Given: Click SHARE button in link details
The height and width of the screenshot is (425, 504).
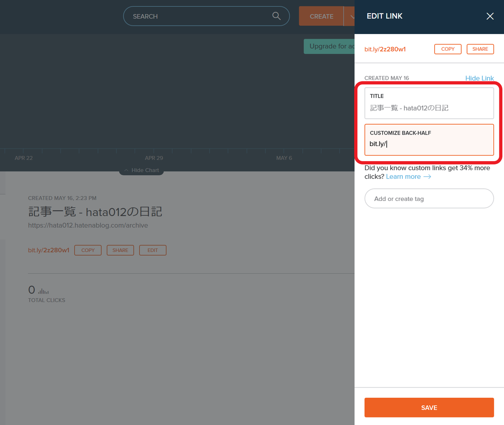Looking at the screenshot, I should coord(120,250).
